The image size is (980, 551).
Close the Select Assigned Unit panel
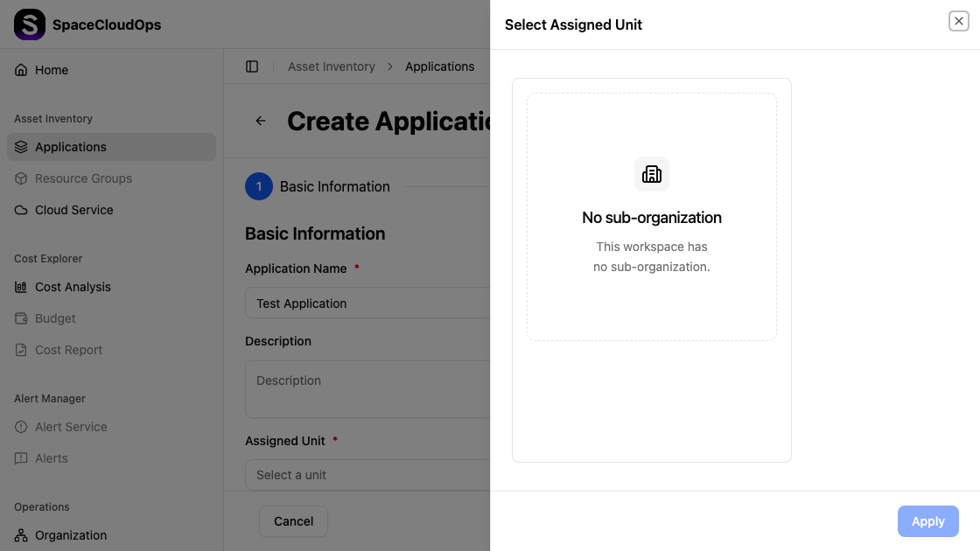[x=958, y=22]
